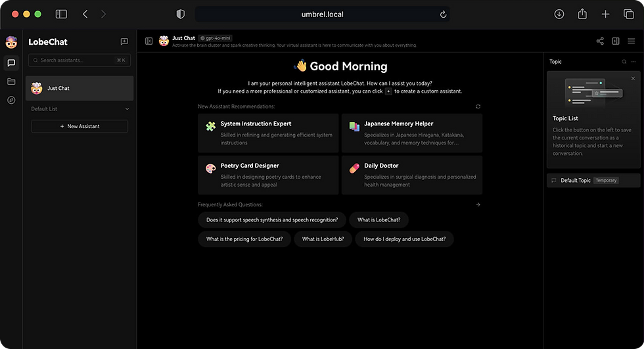Click the pill icon of Daily Doctor
Viewport: 644px width, 349px height.
point(354,168)
